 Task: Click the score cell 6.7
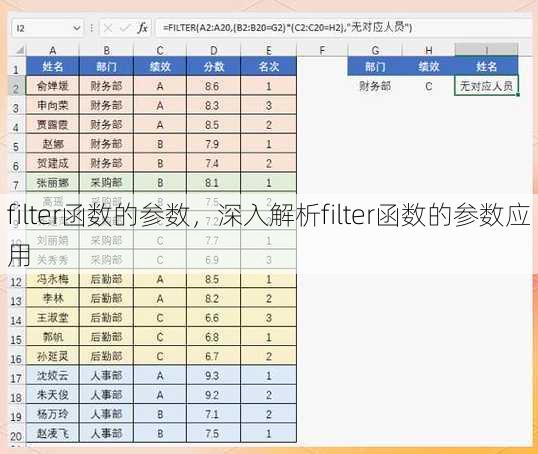[214, 356]
